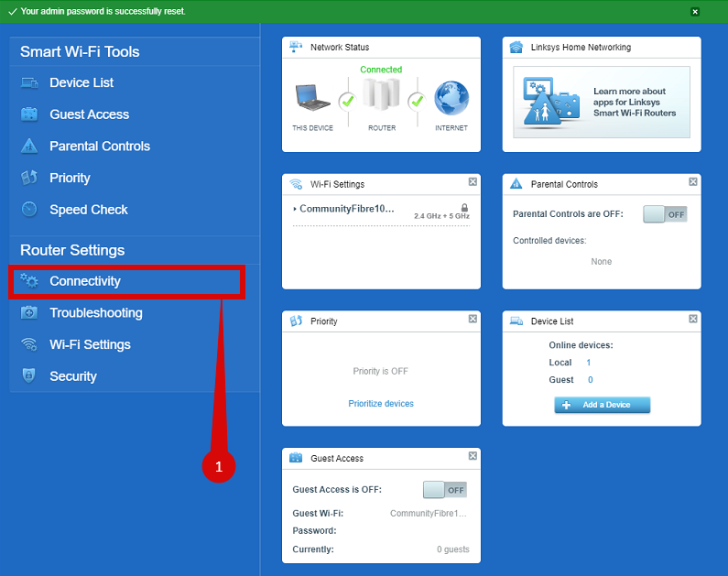Click the Add a Device button
The height and width of the screenshot is (576, 728).
click(602, 405)
